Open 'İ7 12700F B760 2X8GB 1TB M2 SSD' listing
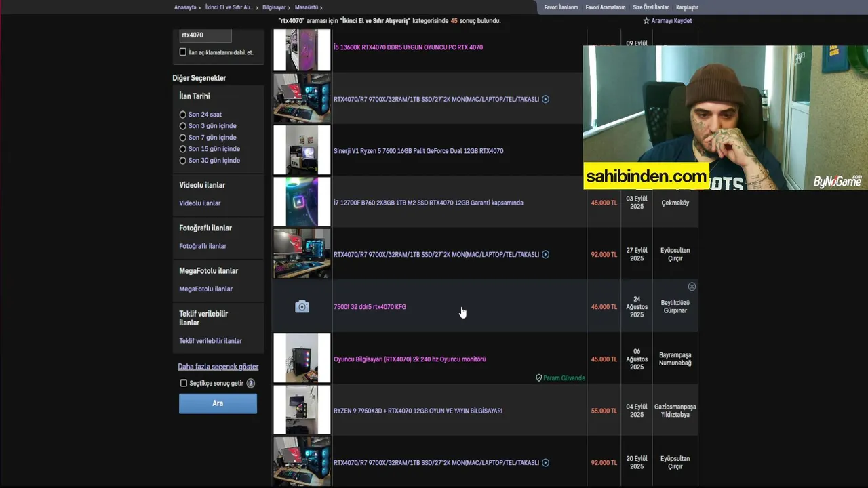The height and width of the screenshot is (488, 868). (x=429, y=203)
